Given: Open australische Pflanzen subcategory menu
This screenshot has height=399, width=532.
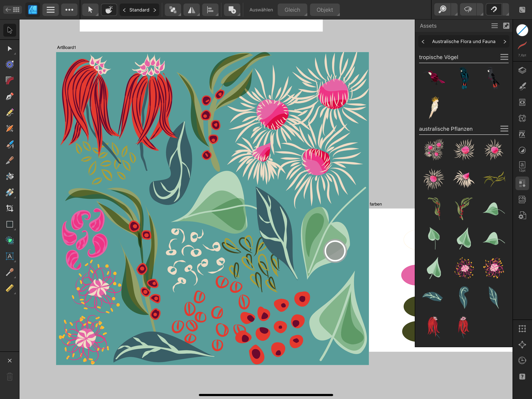Looking at the screenshot, I should click(x=504, y=129).
